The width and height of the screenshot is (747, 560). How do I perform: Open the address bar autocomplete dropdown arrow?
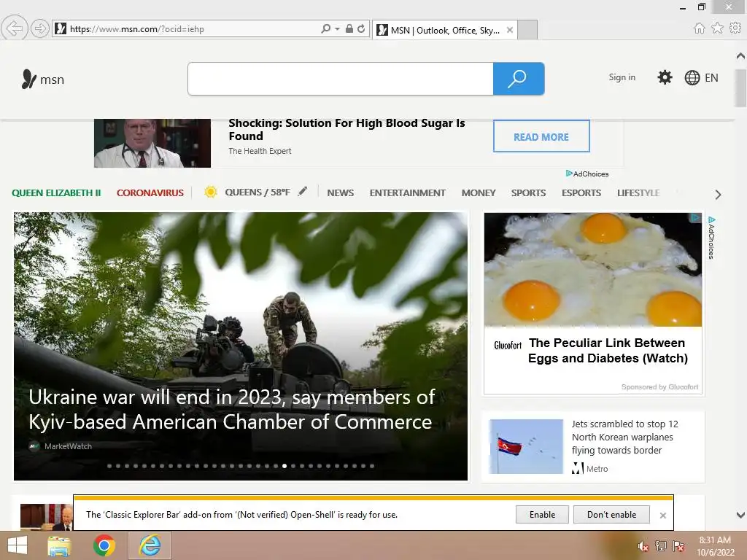[337, 28]
